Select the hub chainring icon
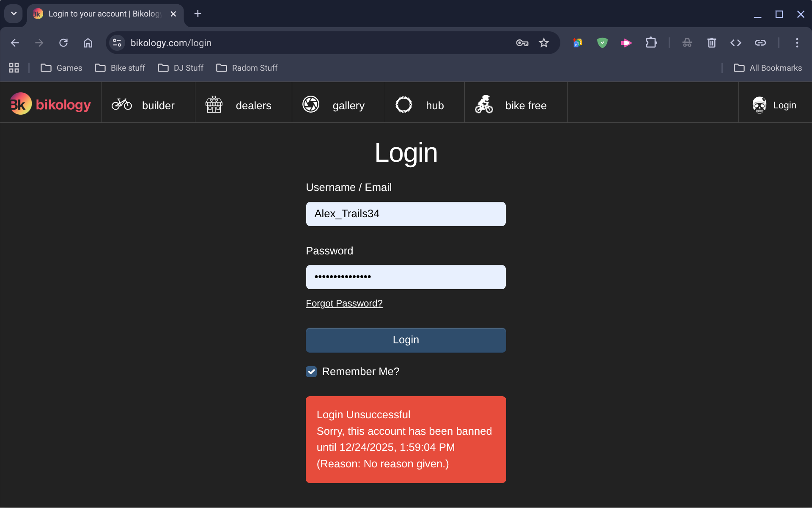812x508 pixels. point(404,105)
